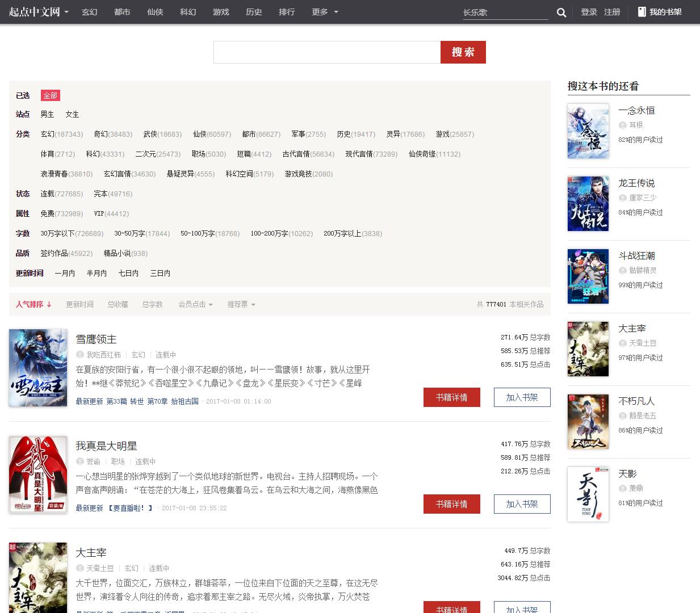
Task: Sort results by 总字数
Action: click(152, 304)
